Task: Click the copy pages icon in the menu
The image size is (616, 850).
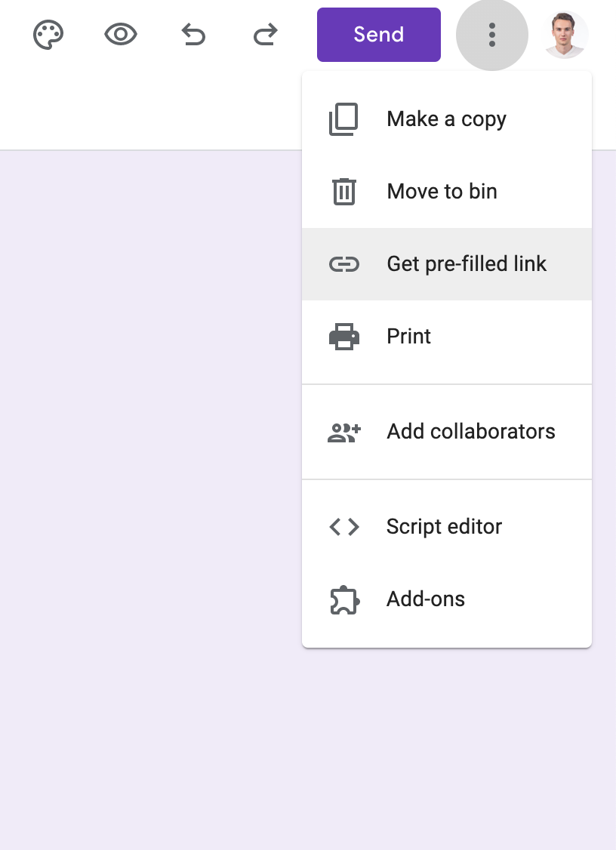Action: point(343,119)
